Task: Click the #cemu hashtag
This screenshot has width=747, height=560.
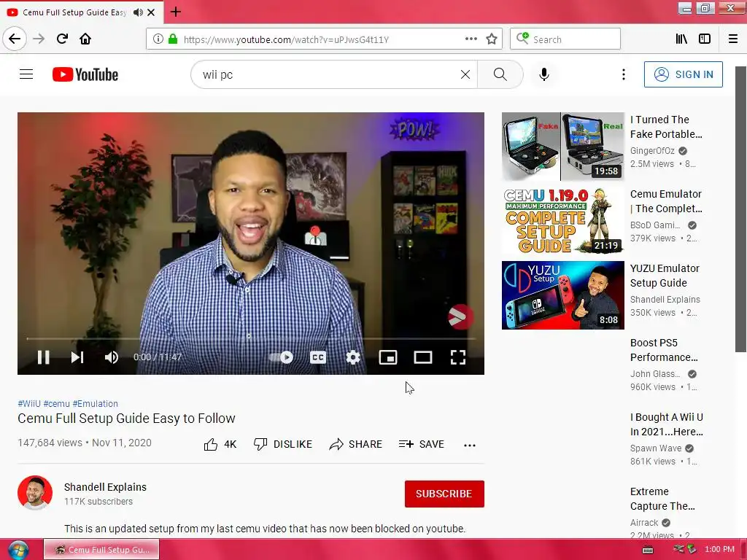Action: click(57, 404)
